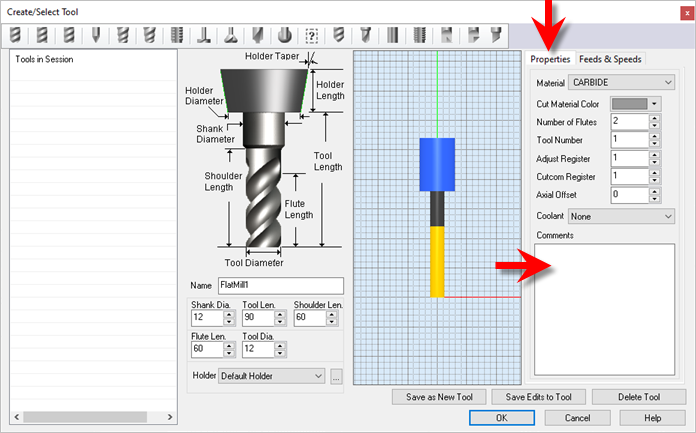Switch to the Properties tab

click(x=550, y=59)
